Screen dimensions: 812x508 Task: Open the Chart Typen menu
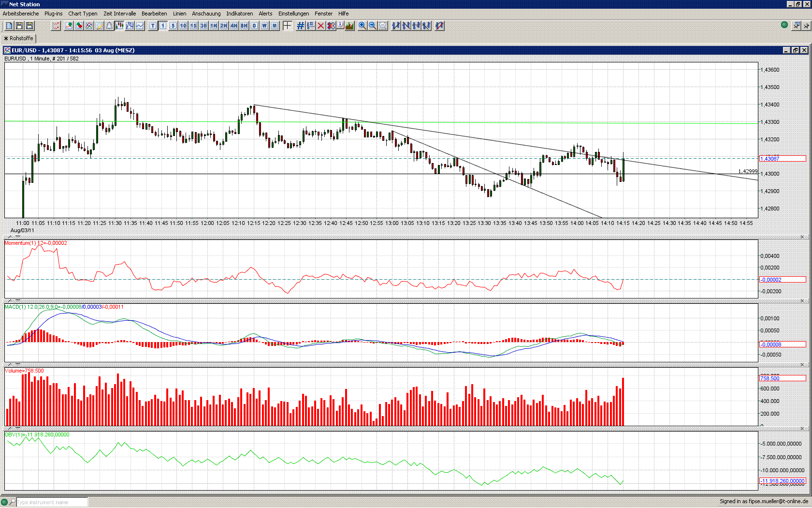coord(83,14)
